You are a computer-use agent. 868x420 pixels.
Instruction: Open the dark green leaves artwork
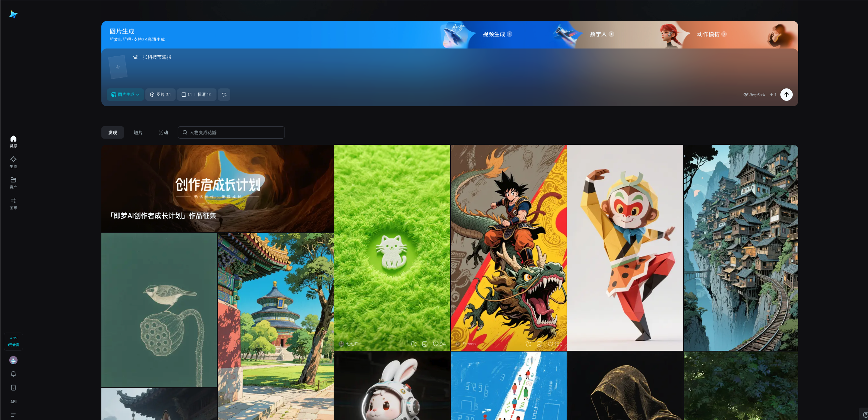tap(741, 386)
